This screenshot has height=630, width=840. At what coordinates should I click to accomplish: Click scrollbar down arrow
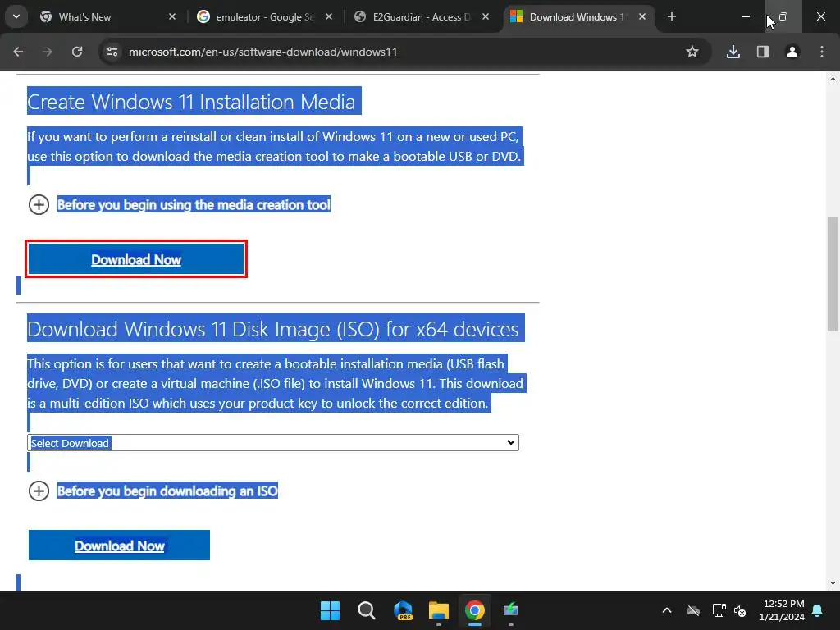click(x=833, y=583)
